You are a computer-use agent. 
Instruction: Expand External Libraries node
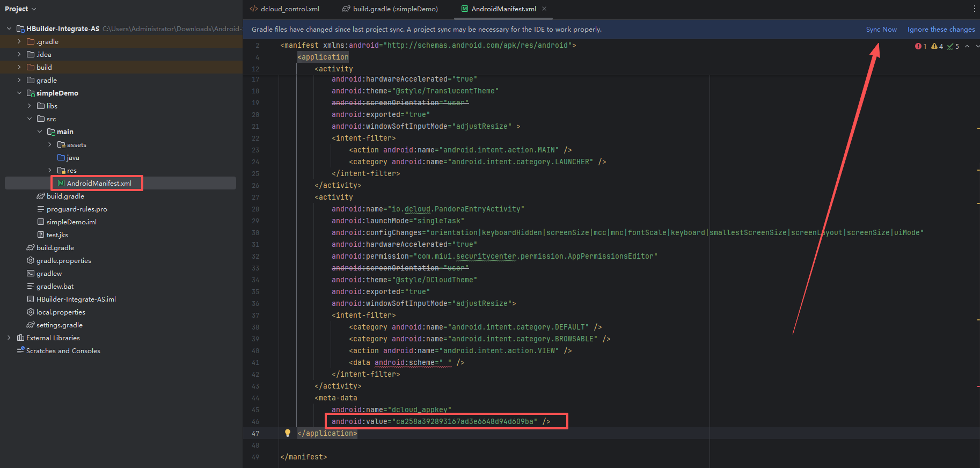9,338
